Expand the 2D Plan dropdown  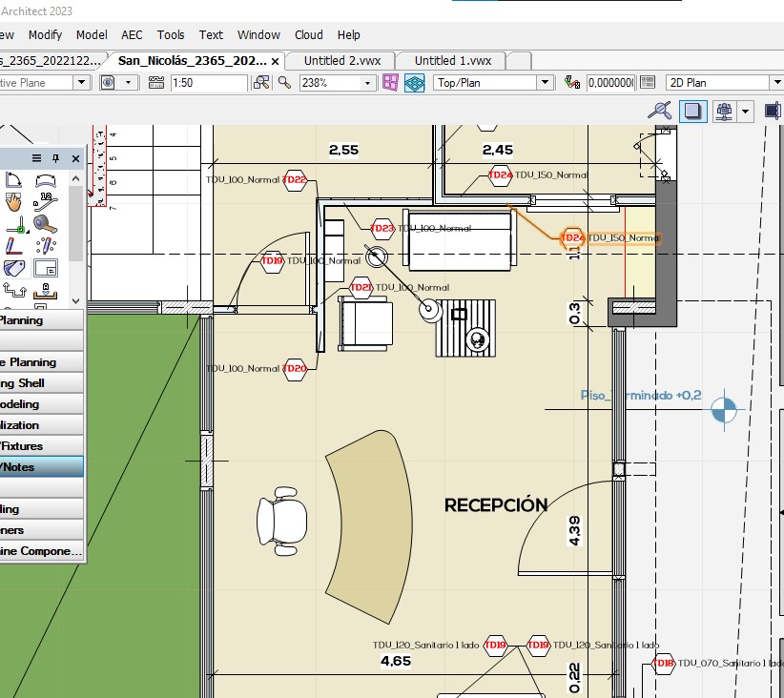point(776,81)
